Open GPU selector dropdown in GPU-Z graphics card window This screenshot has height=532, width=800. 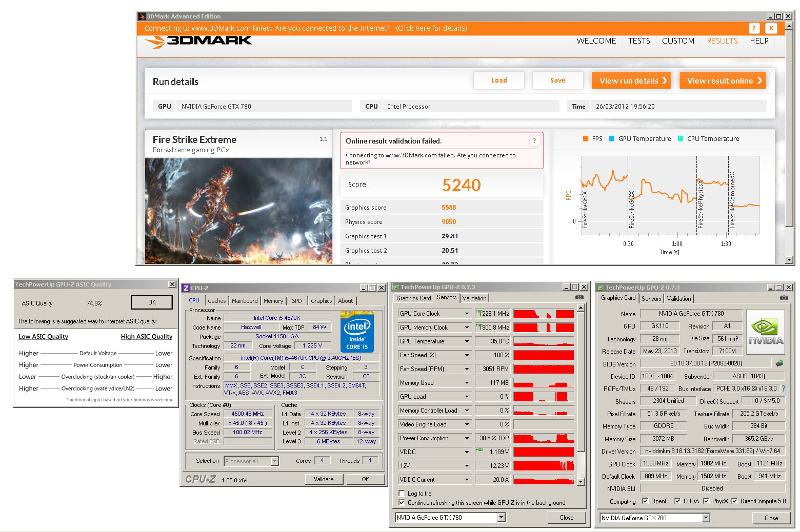[706, 518]
